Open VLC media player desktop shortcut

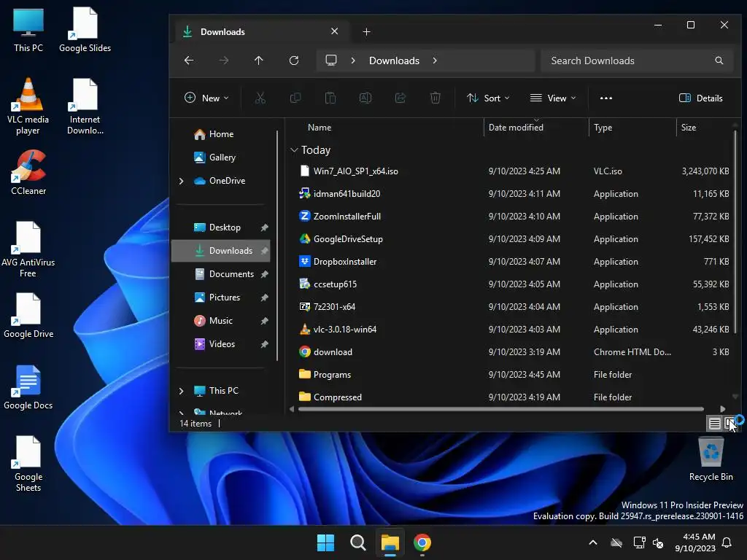point(28,106)
